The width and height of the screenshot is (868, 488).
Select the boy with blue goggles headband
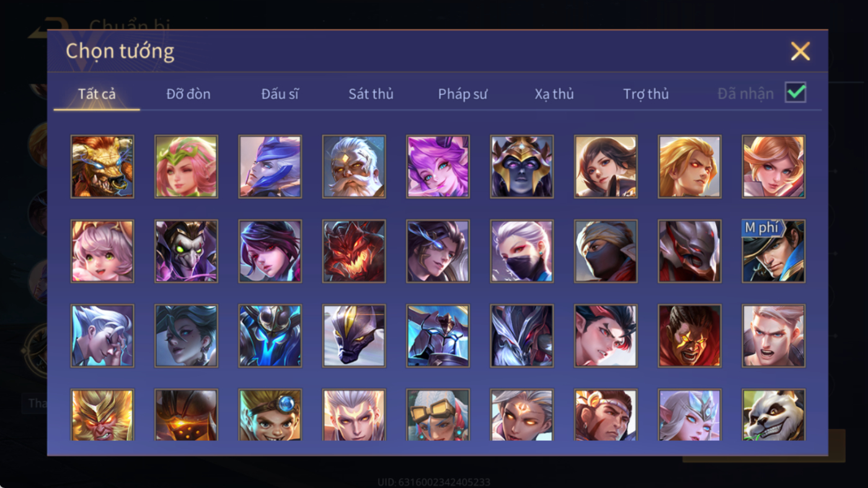270,415
